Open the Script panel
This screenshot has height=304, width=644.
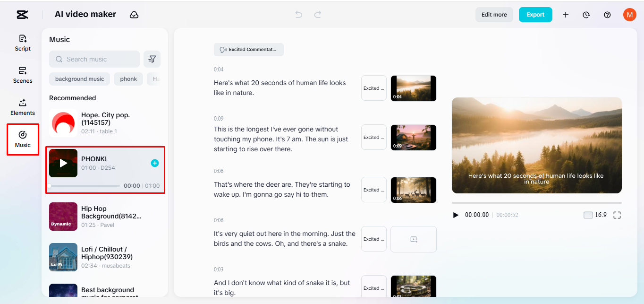pyautogui.click(x=22, y=43)
